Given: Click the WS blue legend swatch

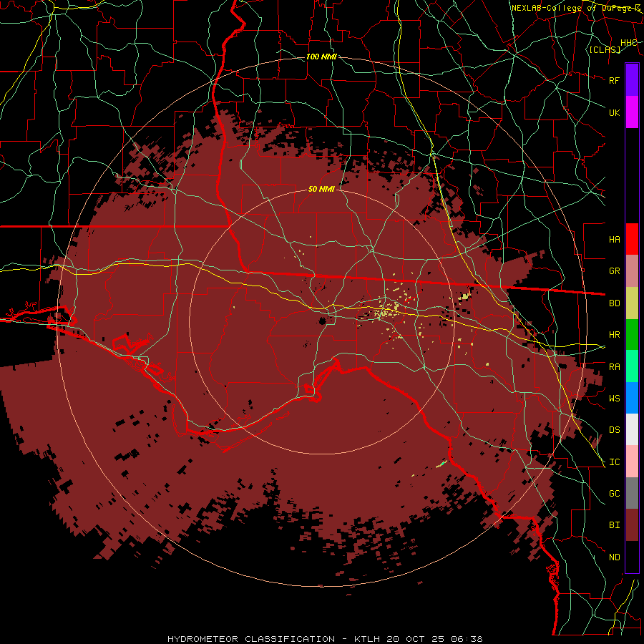Looking at the screenshot, I should (x=632, y=398).
